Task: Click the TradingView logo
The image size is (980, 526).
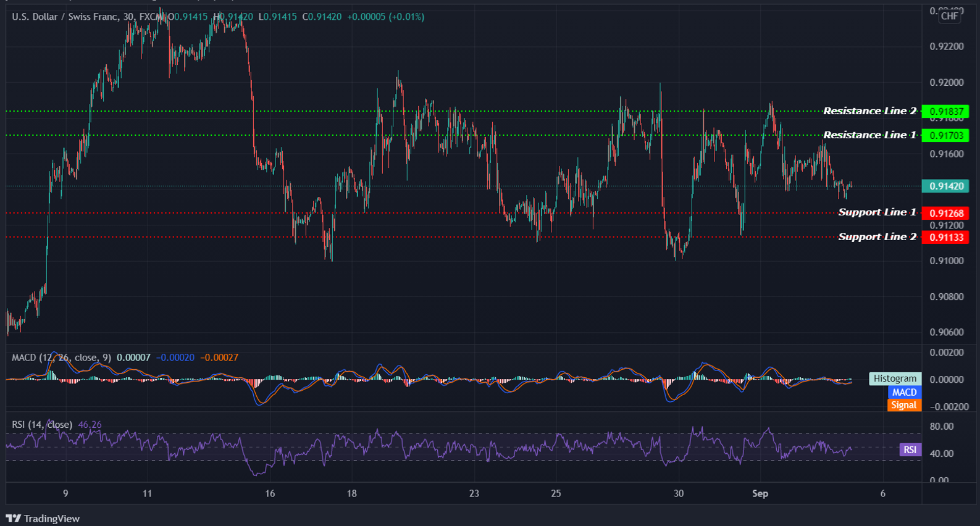Action: coord(43,519)
